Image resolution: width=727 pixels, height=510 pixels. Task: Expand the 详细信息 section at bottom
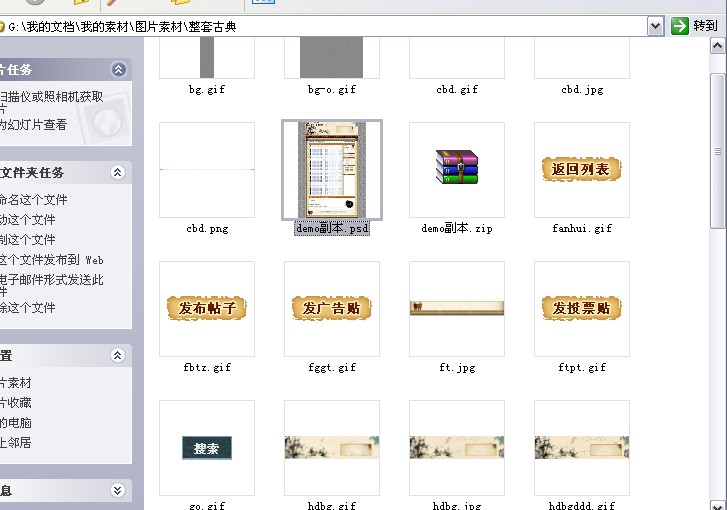tap(118, 491)
